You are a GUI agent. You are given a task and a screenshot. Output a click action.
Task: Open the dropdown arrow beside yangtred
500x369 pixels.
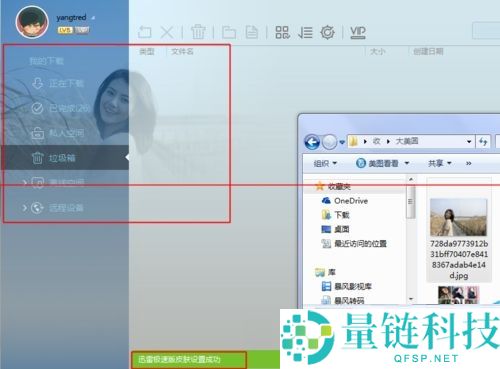[x=93, y=18]
